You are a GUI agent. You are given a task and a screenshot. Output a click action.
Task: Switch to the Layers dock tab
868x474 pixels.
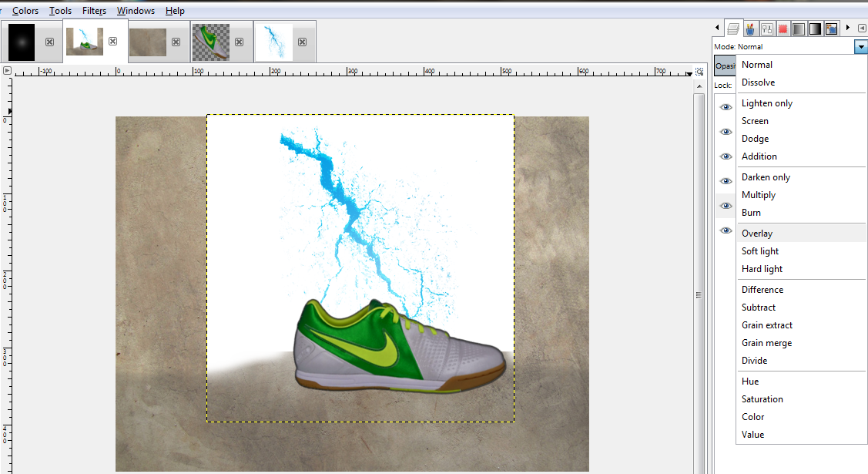(733, 29)
